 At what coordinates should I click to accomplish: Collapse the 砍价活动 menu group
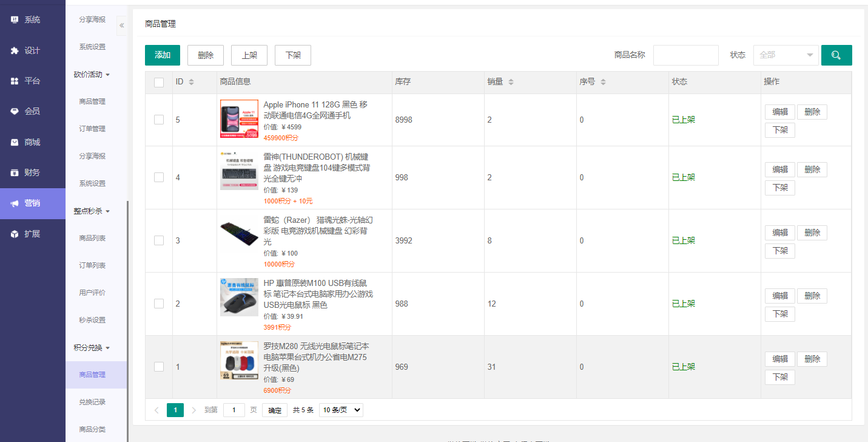[92, 75]
